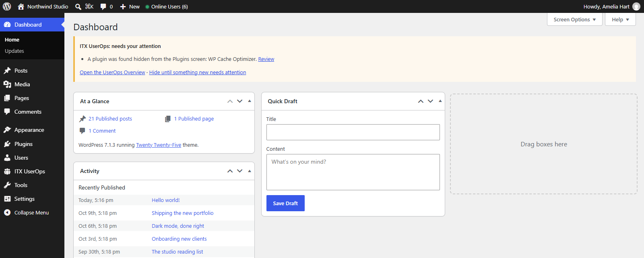Click the plus New icon in admin bar

(123, 6)
